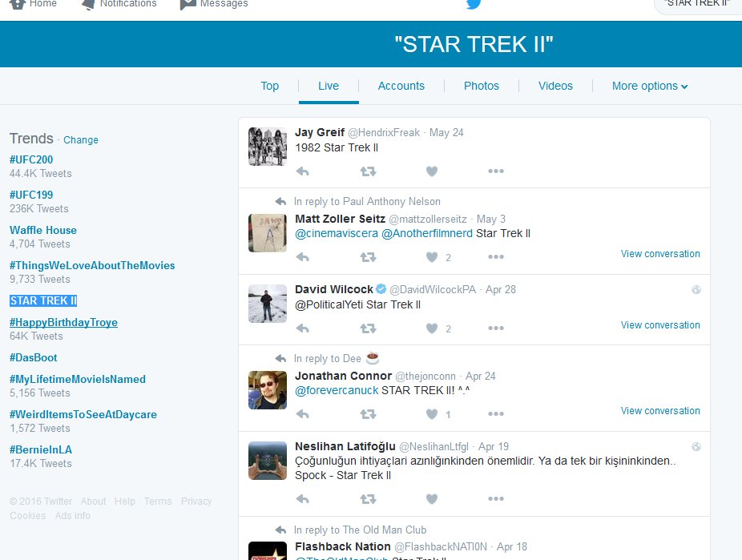This screenshot has height=560, width=742.
Task: Like Matt Zoller Seitz's tweet
Action: tap(432, 257)
